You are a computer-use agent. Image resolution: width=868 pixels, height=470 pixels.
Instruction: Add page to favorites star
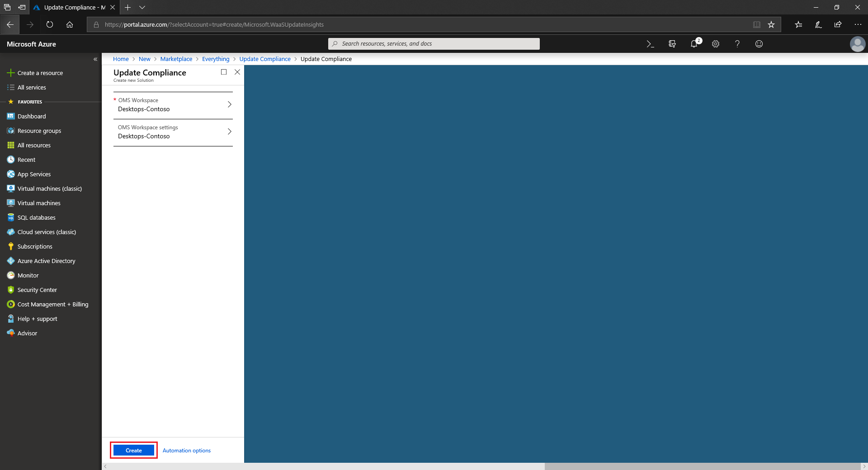click(771, 24)
